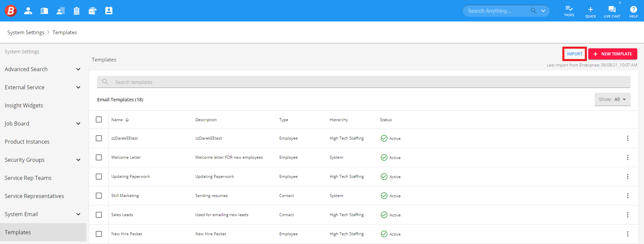Open more options for Welcome Letter row
644x244 pixels.
(x=627, y=157)
